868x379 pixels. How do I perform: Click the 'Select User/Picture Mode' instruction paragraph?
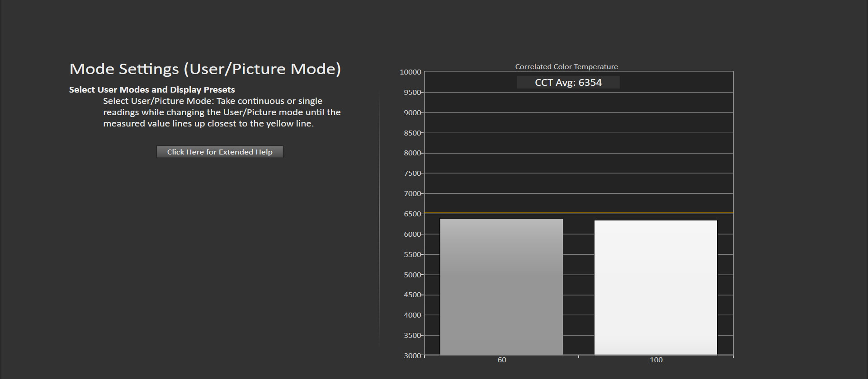(222, 112)
